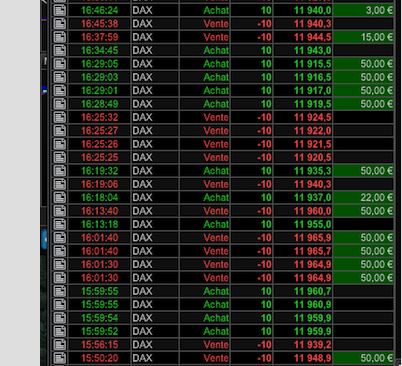View details icon of 16:25:27 Vente order
This screenshot has height=366, width=402.
click(x=60, y=131)
